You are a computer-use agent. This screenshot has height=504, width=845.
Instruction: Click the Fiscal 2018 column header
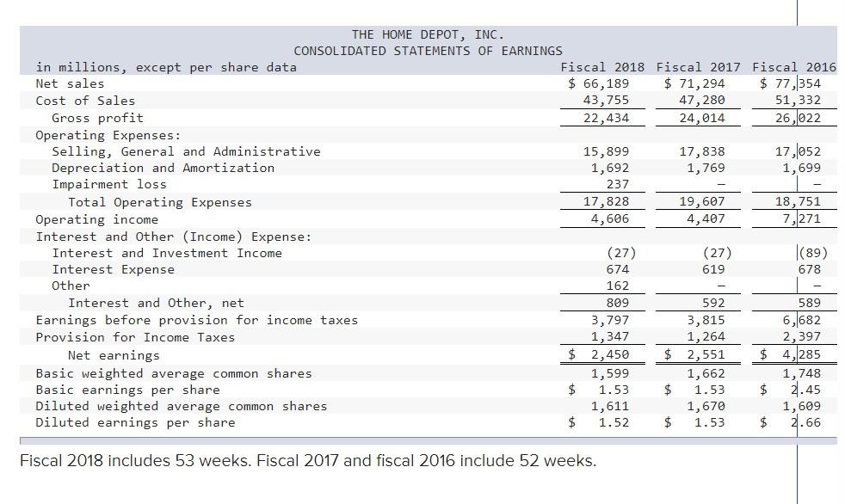602,67
